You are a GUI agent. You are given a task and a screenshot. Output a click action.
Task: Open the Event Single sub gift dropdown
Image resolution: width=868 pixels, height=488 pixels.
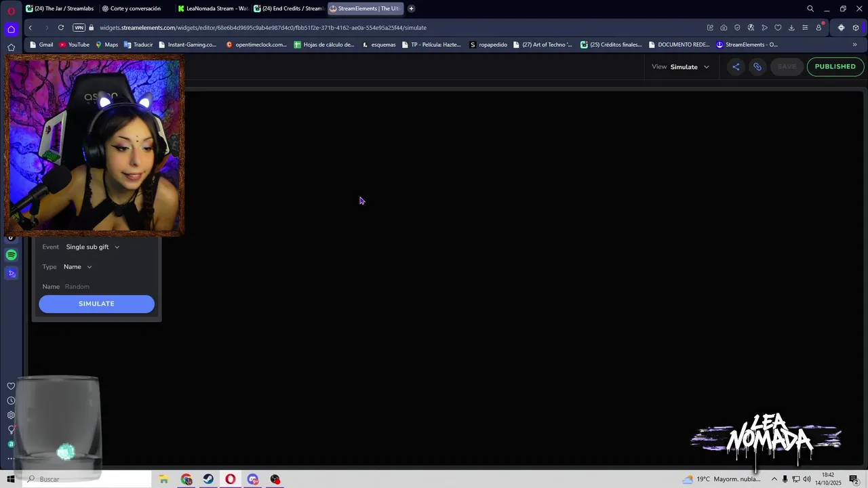click(x=93, y=247)
